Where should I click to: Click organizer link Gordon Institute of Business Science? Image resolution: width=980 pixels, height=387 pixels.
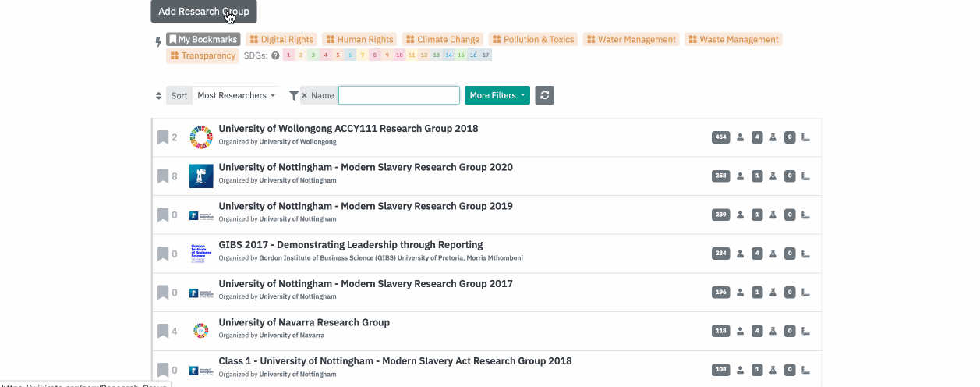click(361, 258)
